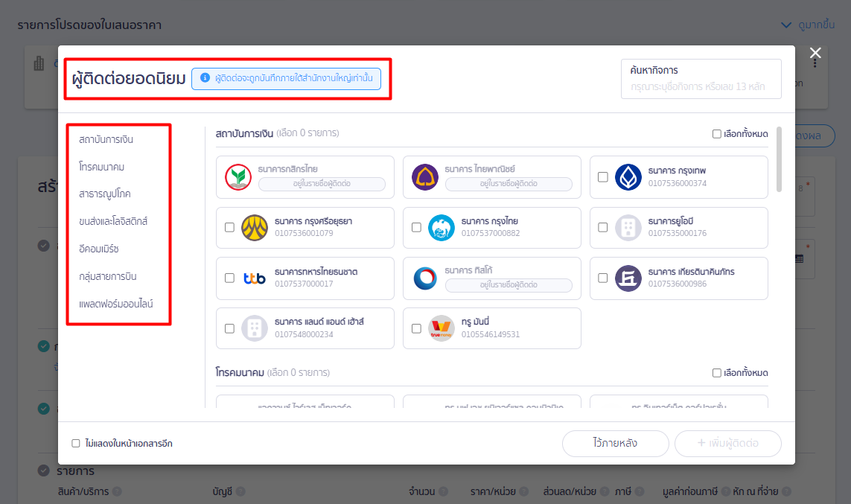This screenshot has width=851, height=504.
Task: Expand ดูมากขึ้น chevron at top right
Action: click(x=786, y=25)
